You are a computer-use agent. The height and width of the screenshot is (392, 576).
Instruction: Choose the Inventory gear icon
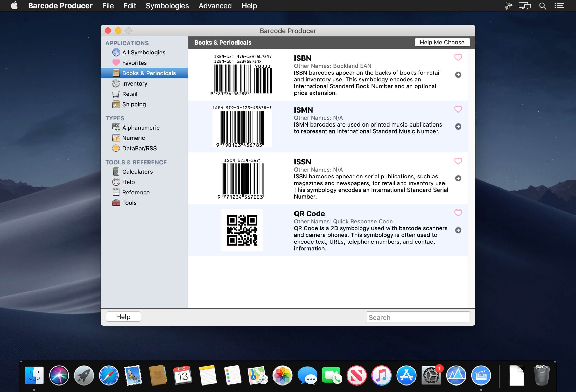tap(116, 83)
